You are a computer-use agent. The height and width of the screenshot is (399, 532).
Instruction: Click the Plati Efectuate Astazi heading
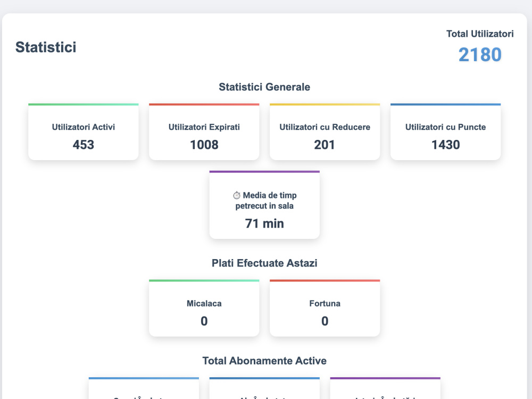click(x=264, y=263)
